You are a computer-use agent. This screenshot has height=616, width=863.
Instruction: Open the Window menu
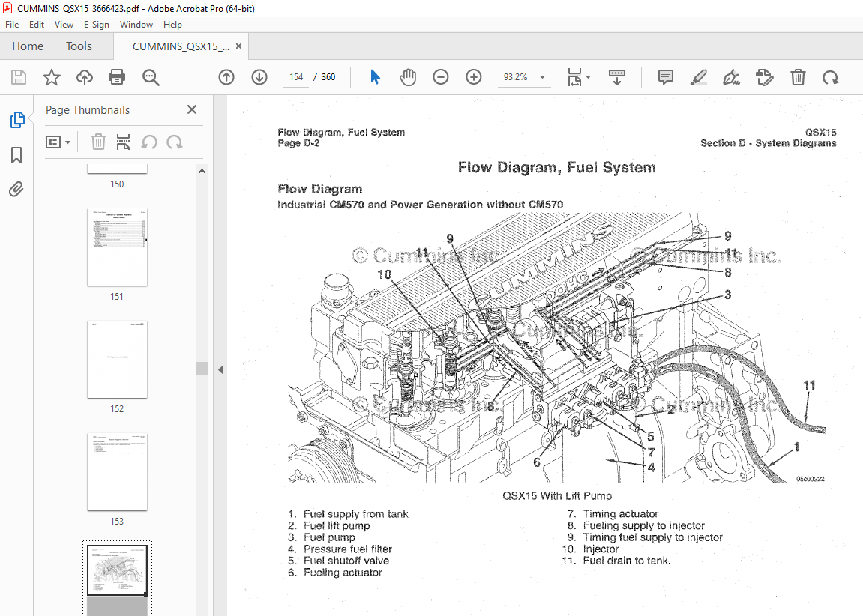coord(136,25)
